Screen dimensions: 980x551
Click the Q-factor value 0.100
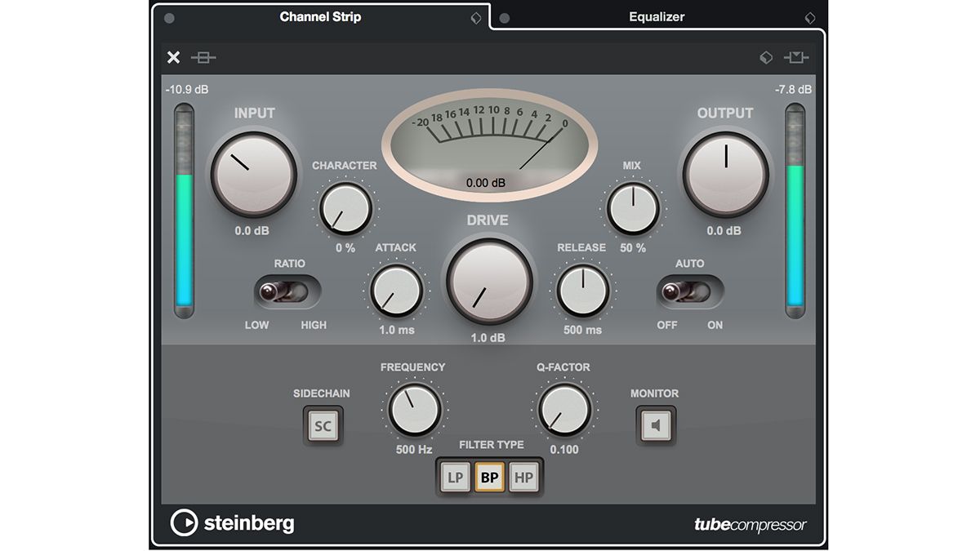[564, 450]
